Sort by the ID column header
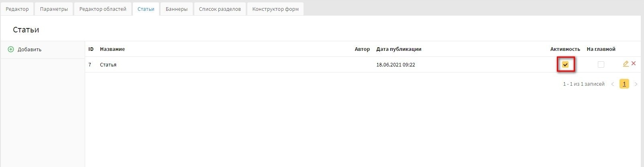The height and width of the screenshot is (167, 644). (x=91, y=49)
